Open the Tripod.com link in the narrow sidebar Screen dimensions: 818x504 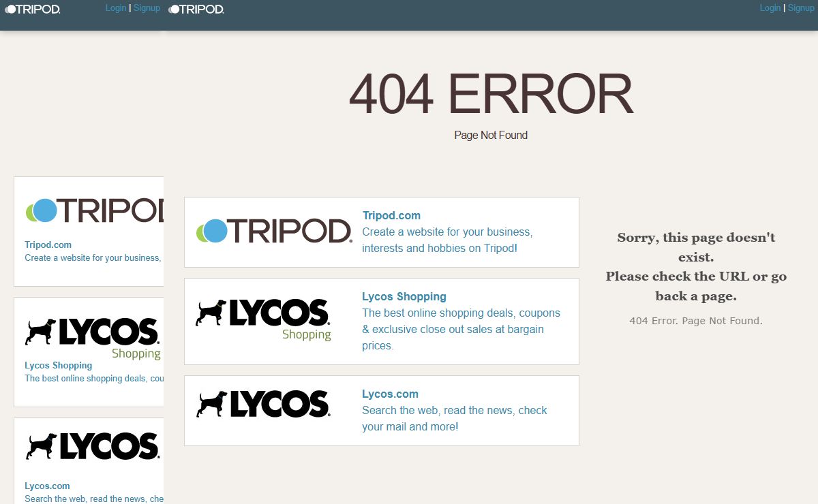click(x=48, y=245)
